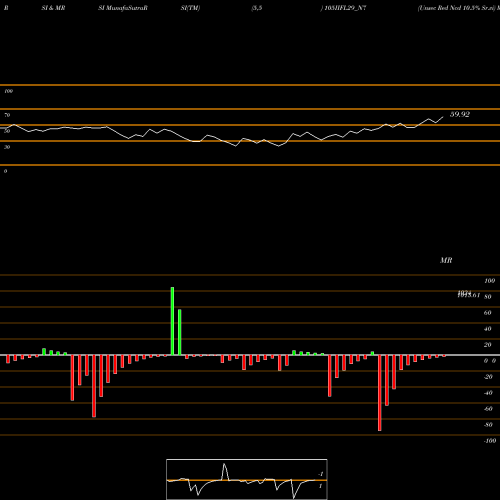The image size is (500, 500).
Task: Click the 'SI MunafaSutraR' header text
Action: coord(123,8)
